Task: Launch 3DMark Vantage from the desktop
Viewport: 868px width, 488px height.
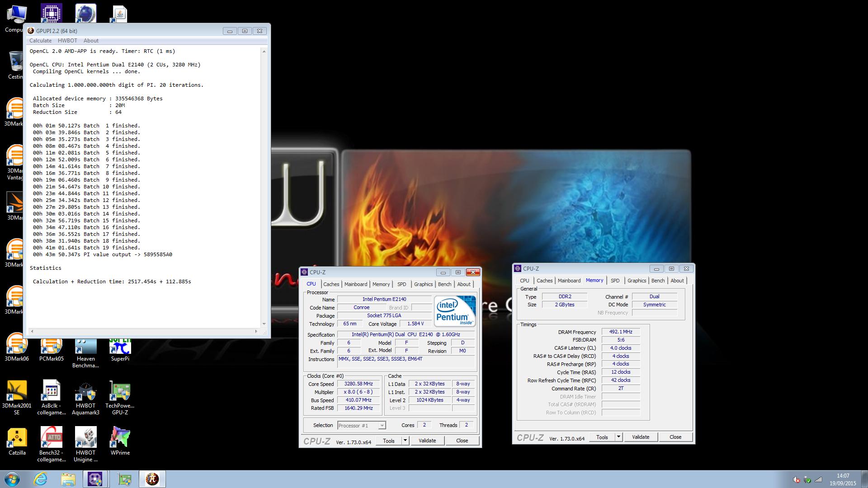Action: (15, 163)
